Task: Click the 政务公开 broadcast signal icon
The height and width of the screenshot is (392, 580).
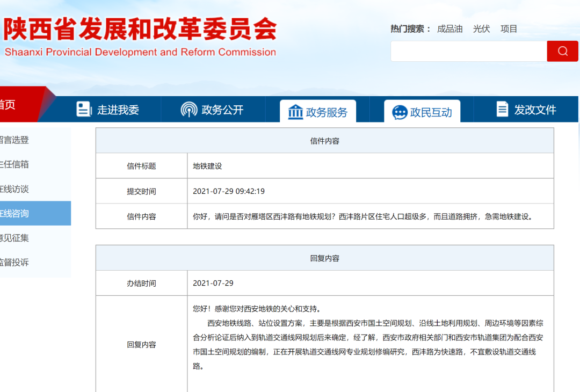Action: tap(189, 110)
